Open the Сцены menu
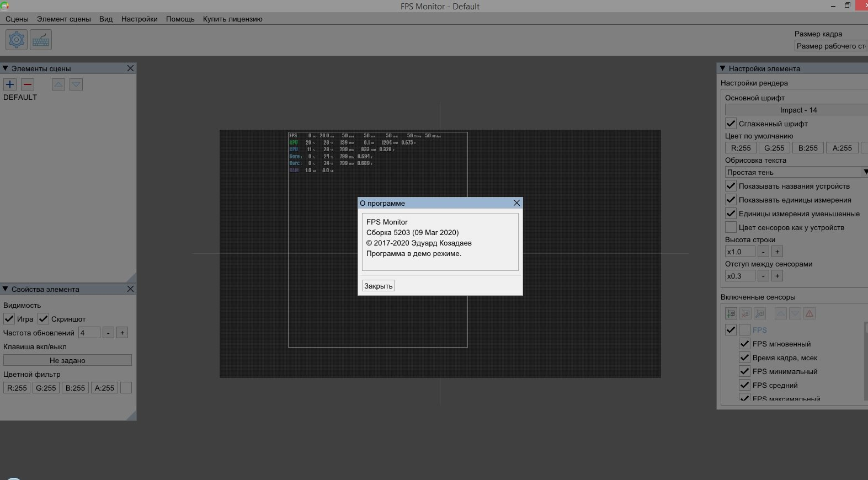The height and width of the screenshot is (480, 868). coord(17,19)
